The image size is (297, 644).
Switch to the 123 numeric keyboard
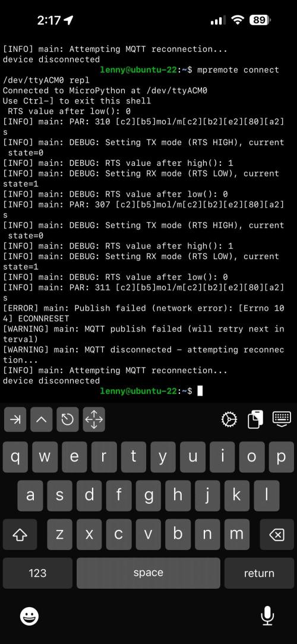(37, 573)
